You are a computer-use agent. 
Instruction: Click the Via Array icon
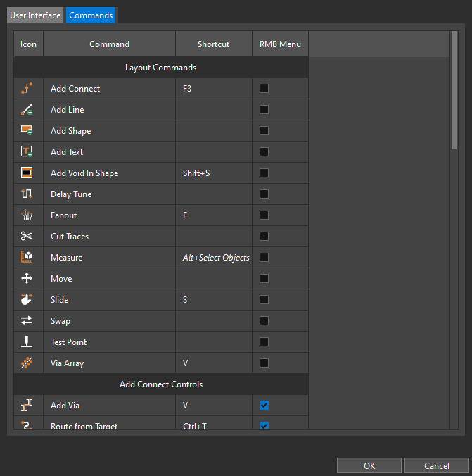(27, 363)
